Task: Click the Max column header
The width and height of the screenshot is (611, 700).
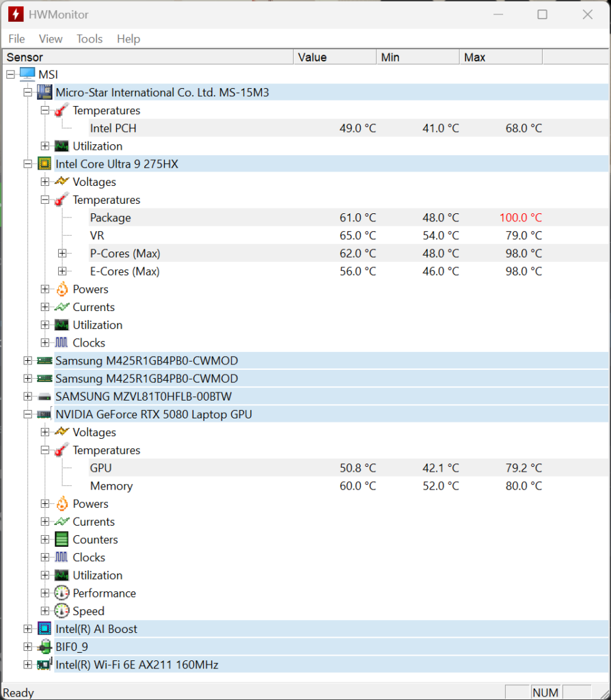Action: 501,57
